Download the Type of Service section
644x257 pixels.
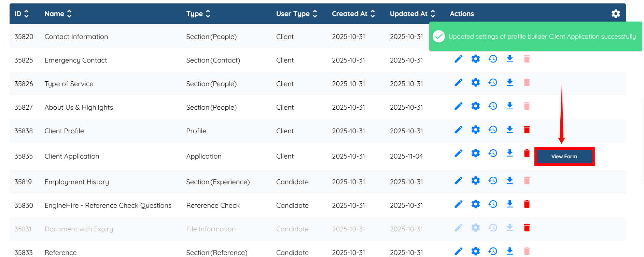pyautogui.click(x=509, y=82)
